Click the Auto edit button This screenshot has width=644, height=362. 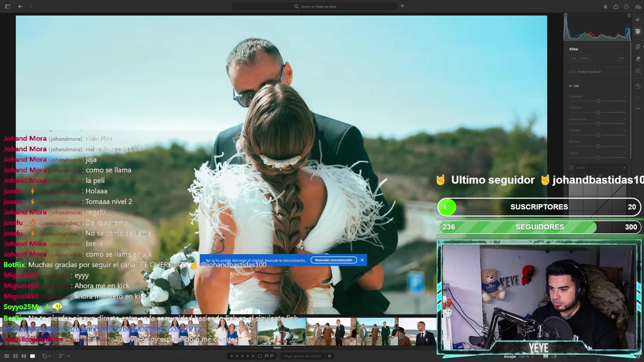(x=574, y=58)
